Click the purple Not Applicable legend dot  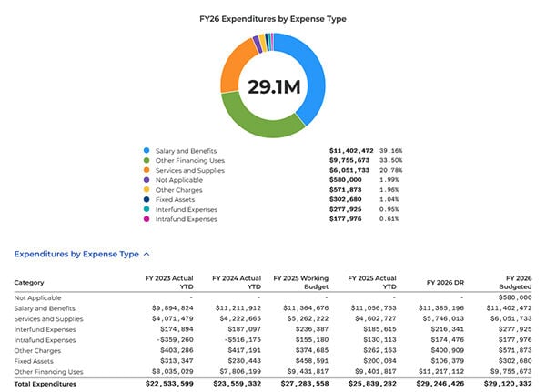point(147,181)
